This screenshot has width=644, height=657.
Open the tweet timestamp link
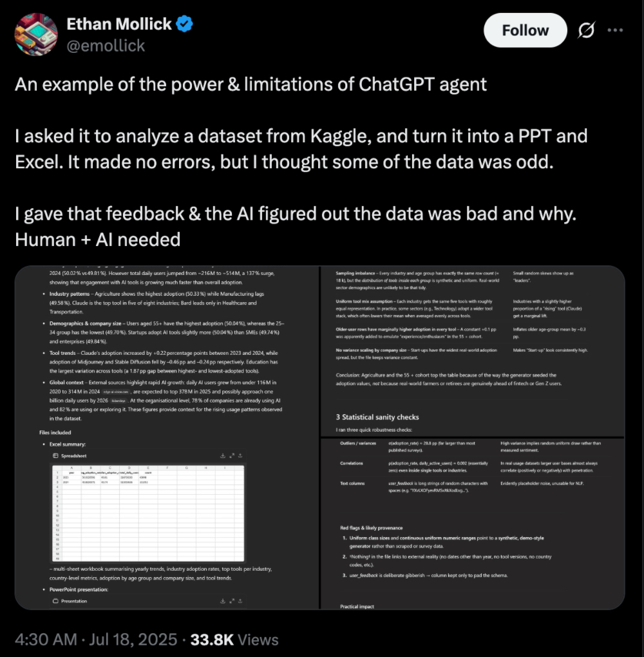point(97,640)
